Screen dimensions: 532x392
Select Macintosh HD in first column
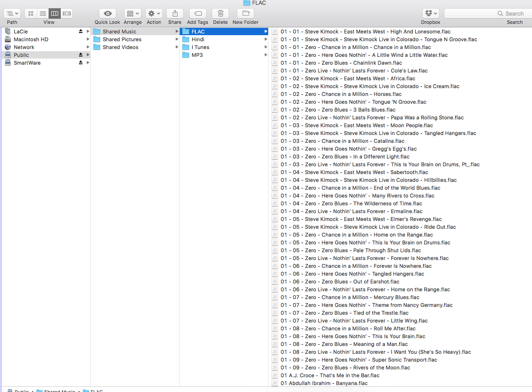click(x=46, y=39)
